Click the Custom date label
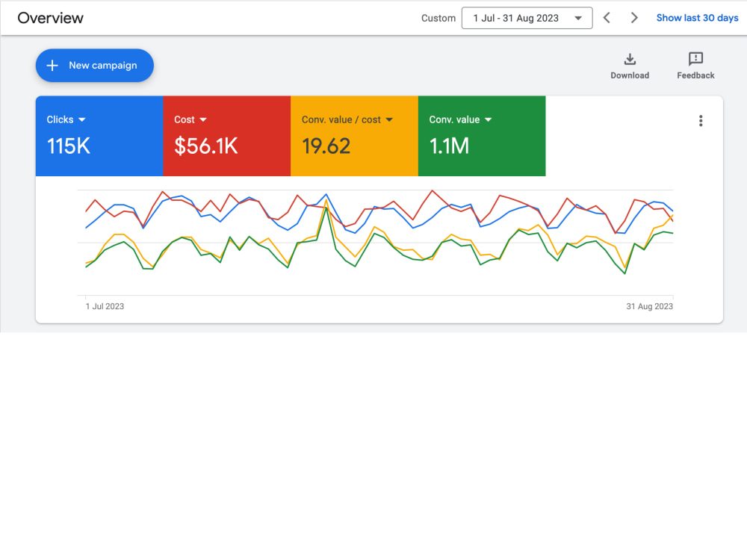The image size is (747, 560). click(x=438, y=18)
